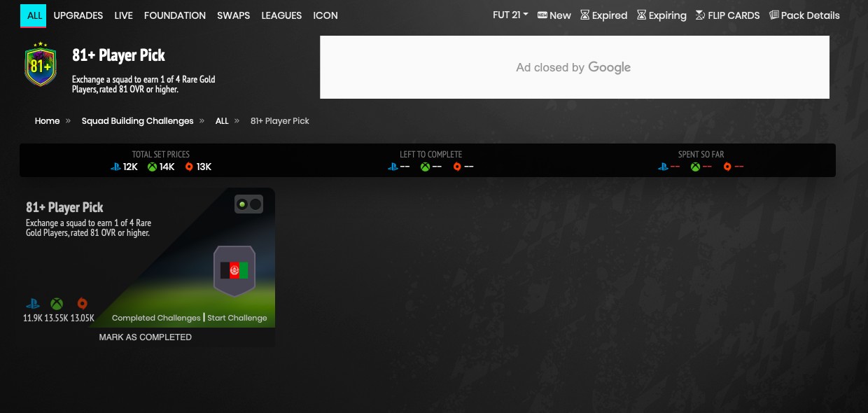
Task: Click the Origin PC icon in Total Set Prices
Action: click(189, 167)
